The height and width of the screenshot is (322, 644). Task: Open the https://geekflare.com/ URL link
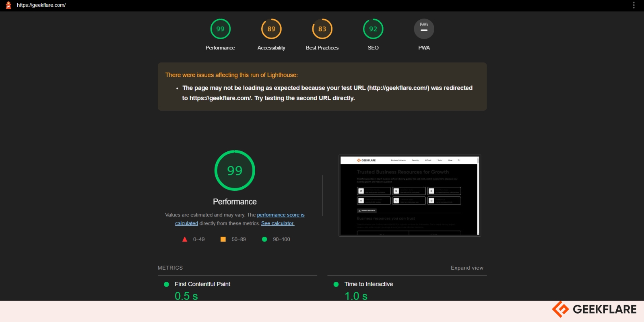click(x=41, y=5)
